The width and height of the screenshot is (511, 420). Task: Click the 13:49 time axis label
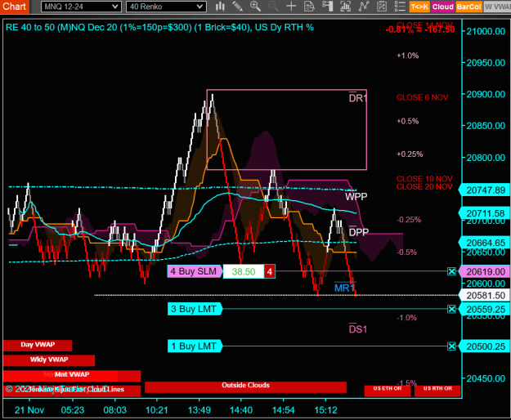tap(199, 410)
